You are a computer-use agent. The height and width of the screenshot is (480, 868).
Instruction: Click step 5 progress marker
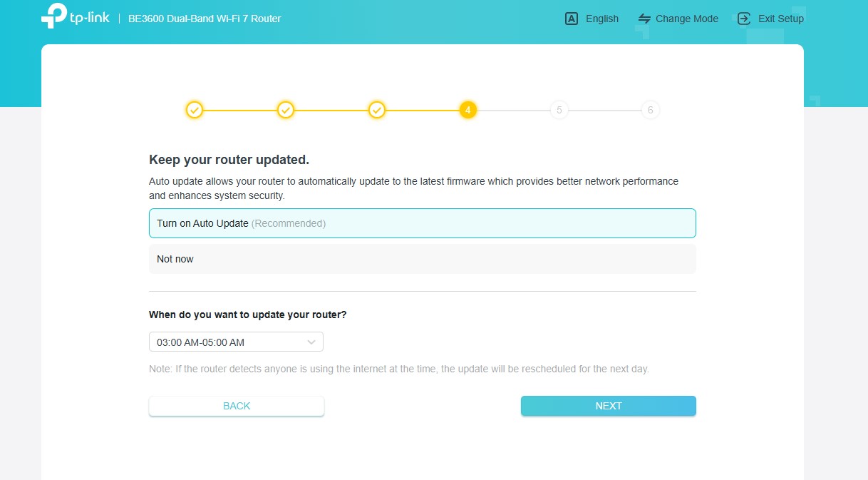(x=559, y=110)
